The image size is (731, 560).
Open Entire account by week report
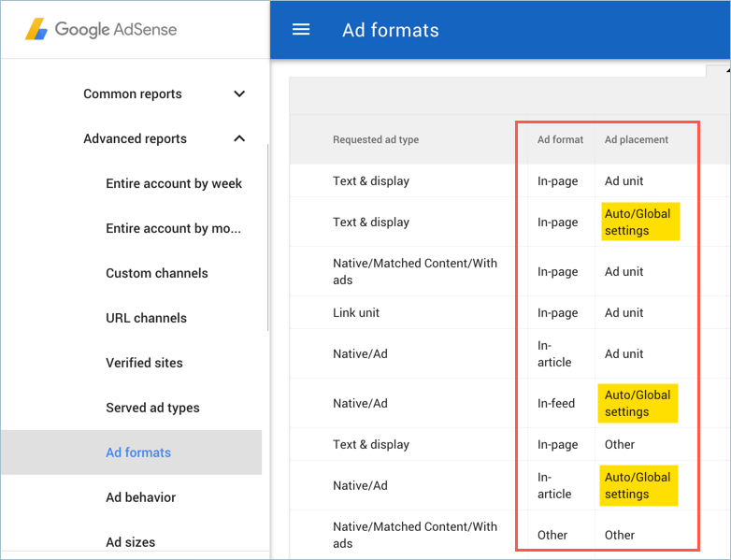point(174,183)
